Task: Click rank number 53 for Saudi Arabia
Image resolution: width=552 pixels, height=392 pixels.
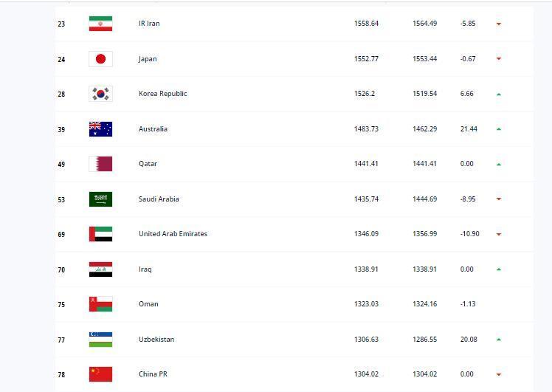Action: (61, 200)
